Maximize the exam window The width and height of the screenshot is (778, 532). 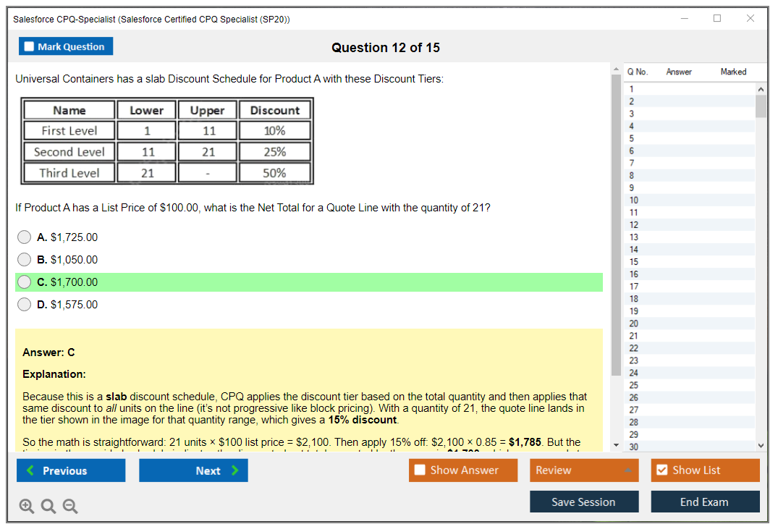717,19
